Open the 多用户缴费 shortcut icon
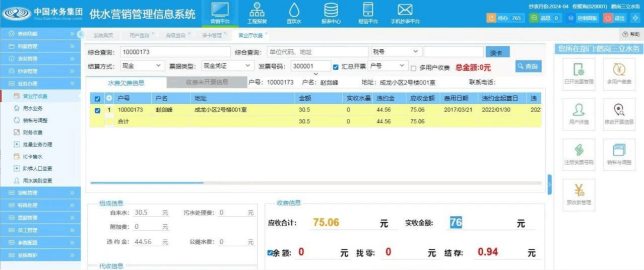Screen dimensions: 644x270 pos(619,71)
